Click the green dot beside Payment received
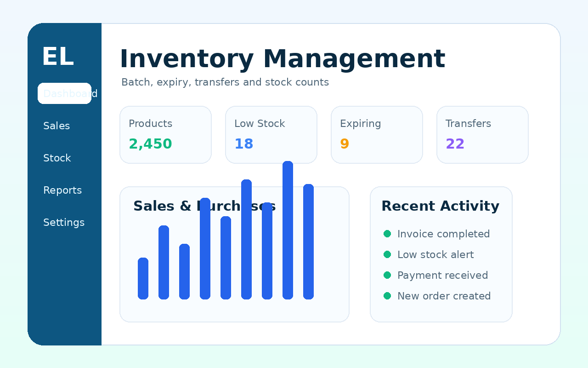Screen dimensions: 588x368 click(x=387, y=275)
